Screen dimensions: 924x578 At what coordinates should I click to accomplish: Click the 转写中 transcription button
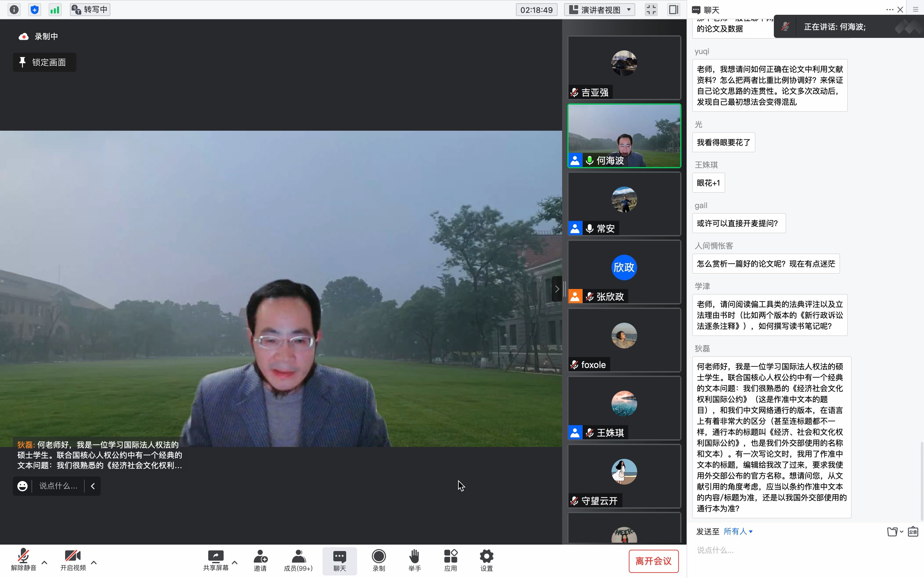pos(90,10)
